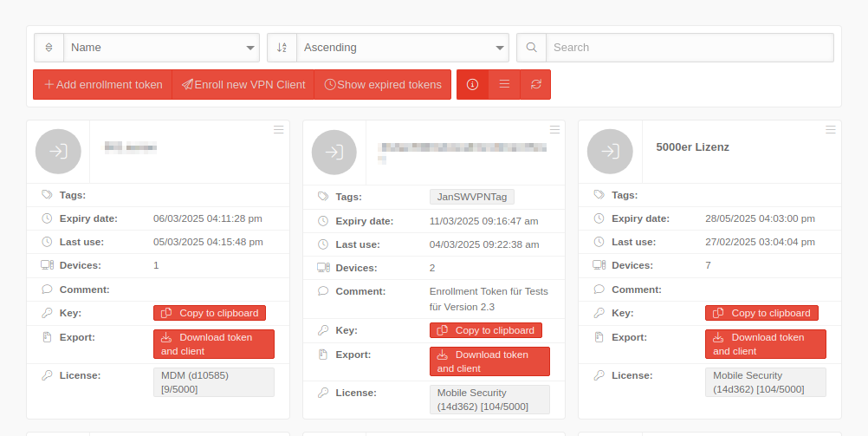
Task: Download token and client for 5000er Lizenz
Action: pyautogui.click(x=765, y=344)
